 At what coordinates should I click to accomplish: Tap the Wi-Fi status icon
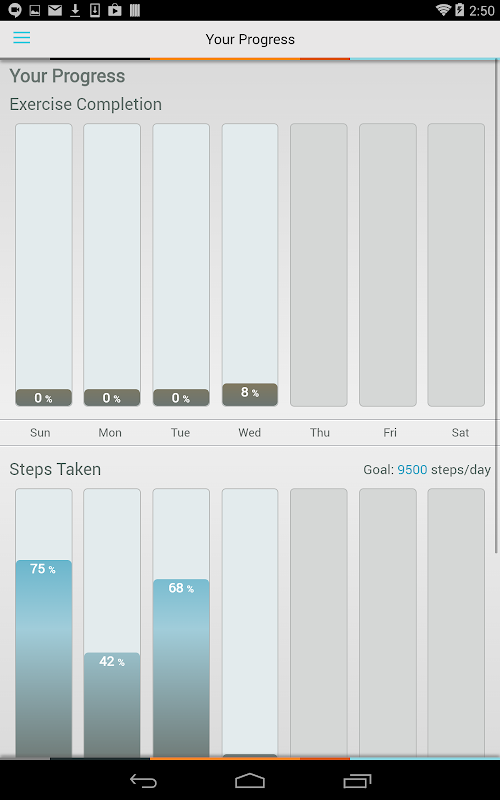[443, 10]
